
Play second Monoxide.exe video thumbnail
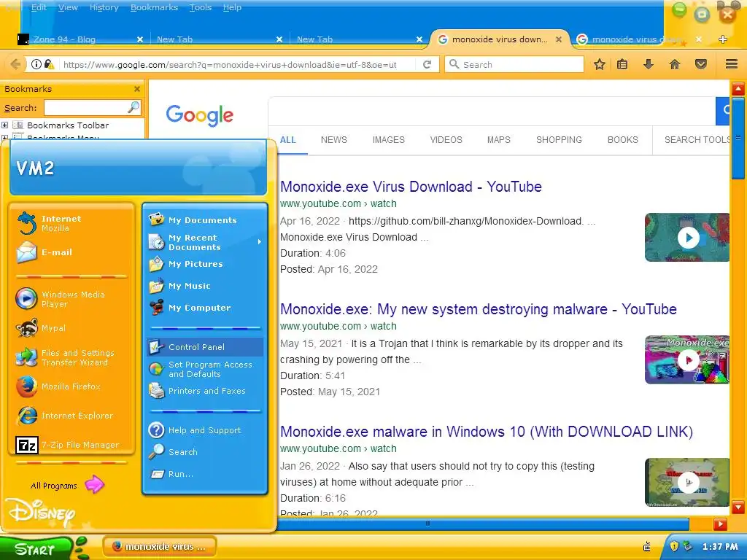[x=687, y=359]
